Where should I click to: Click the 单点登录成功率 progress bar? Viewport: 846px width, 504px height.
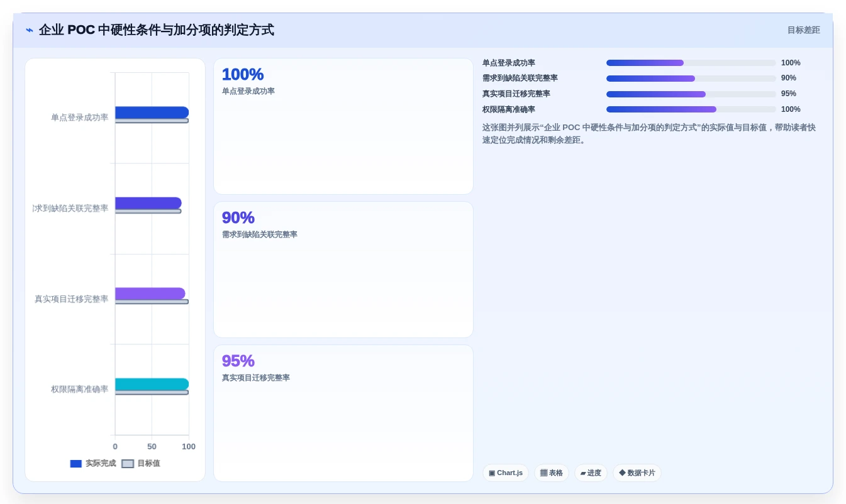tap(691, 63)
